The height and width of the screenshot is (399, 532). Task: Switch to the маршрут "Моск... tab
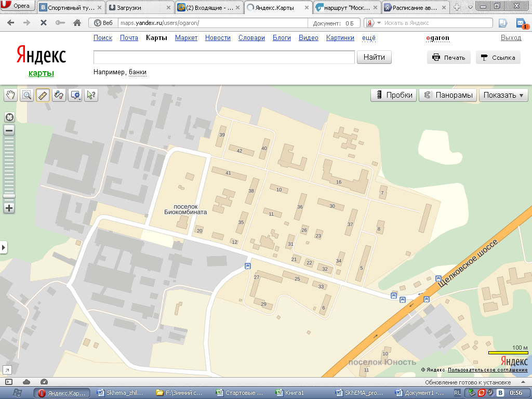click(347, 7)
